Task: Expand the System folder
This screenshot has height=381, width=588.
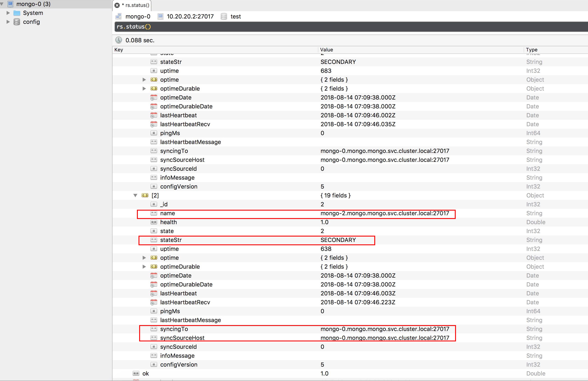Action: click(8, 13)
